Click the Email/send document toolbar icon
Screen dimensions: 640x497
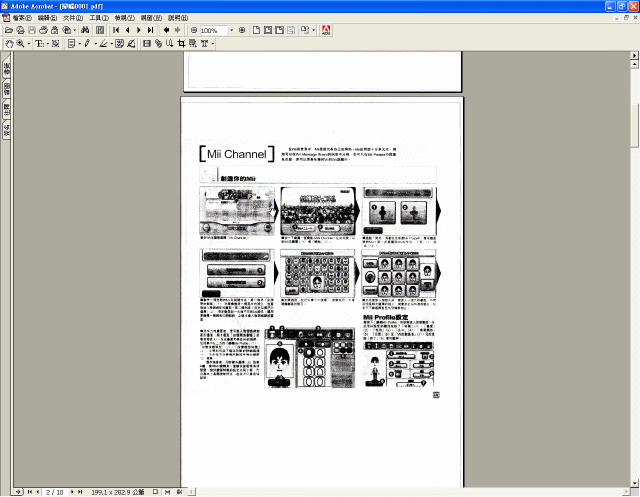[x=54, y=30]
